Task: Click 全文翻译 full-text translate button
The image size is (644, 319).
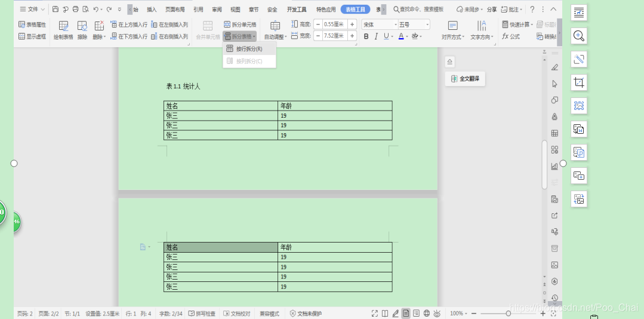Action: [x=465, y=79]
